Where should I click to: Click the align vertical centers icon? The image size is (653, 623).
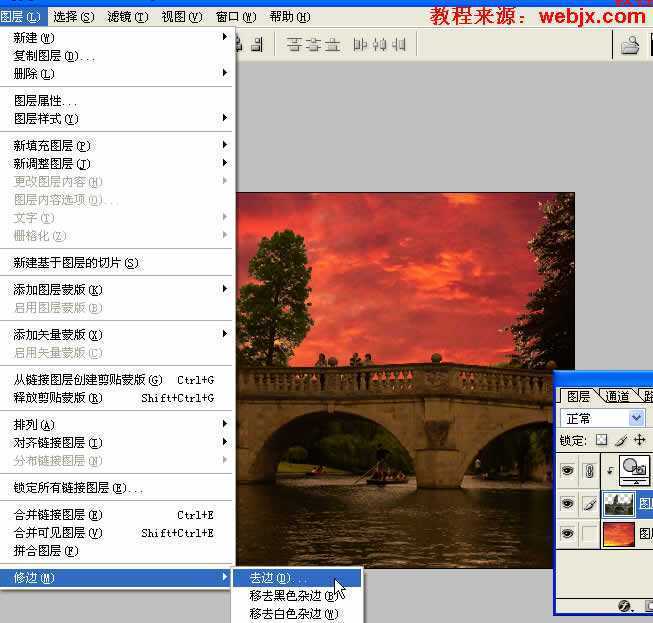(x=313, y=45)
